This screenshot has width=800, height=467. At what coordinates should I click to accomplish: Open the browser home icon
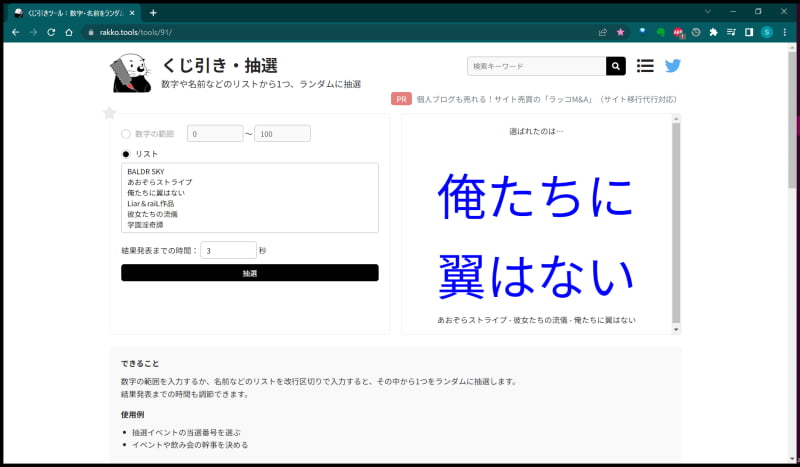(x=69, y=32)
